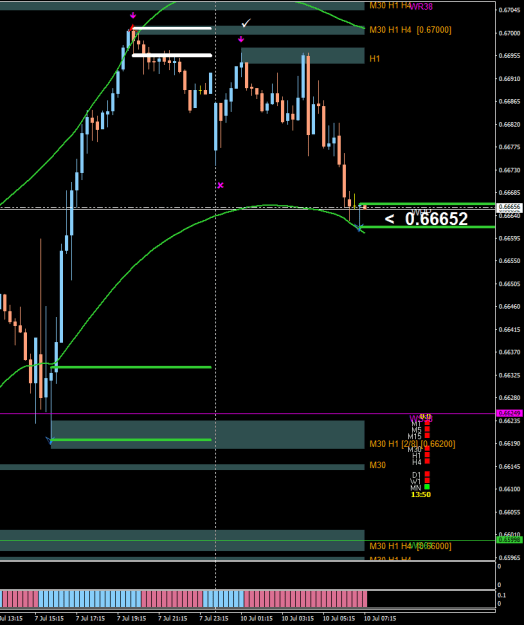Select the green line just above '< 0.66652'

click(x=427, y=204)
